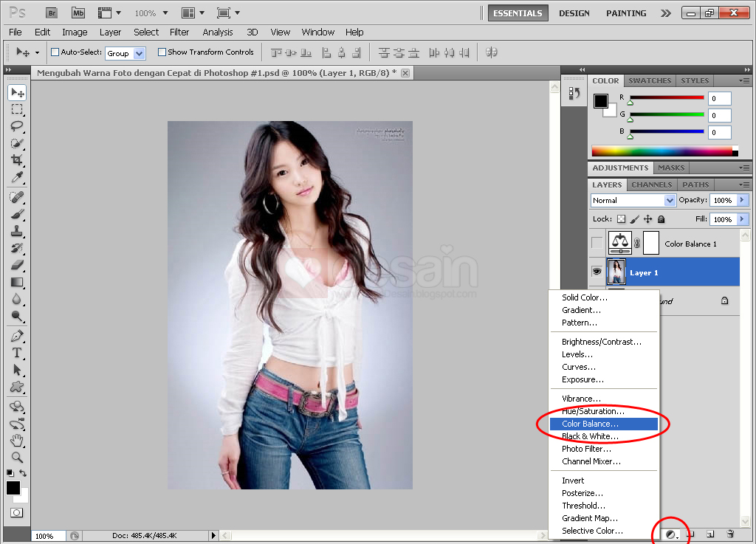
Task: Choose Hue/Saturation... adjustment
Action: (x=604, y=411)
